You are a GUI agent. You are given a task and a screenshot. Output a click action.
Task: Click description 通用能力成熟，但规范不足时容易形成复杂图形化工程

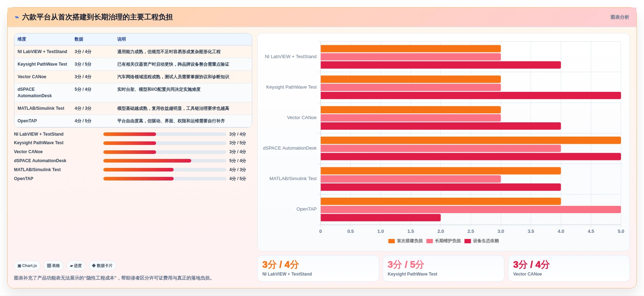tap(169, 52)
